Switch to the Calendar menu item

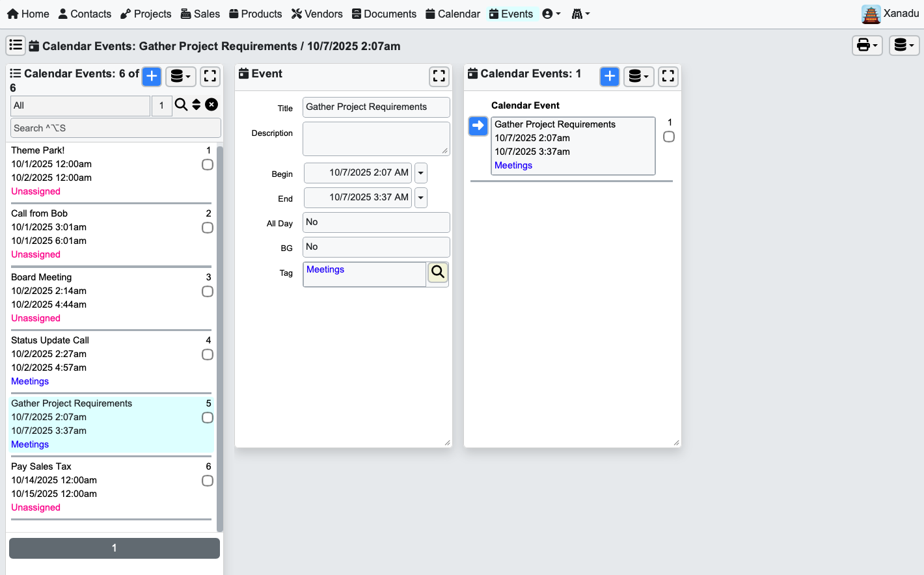coord(452,13)
